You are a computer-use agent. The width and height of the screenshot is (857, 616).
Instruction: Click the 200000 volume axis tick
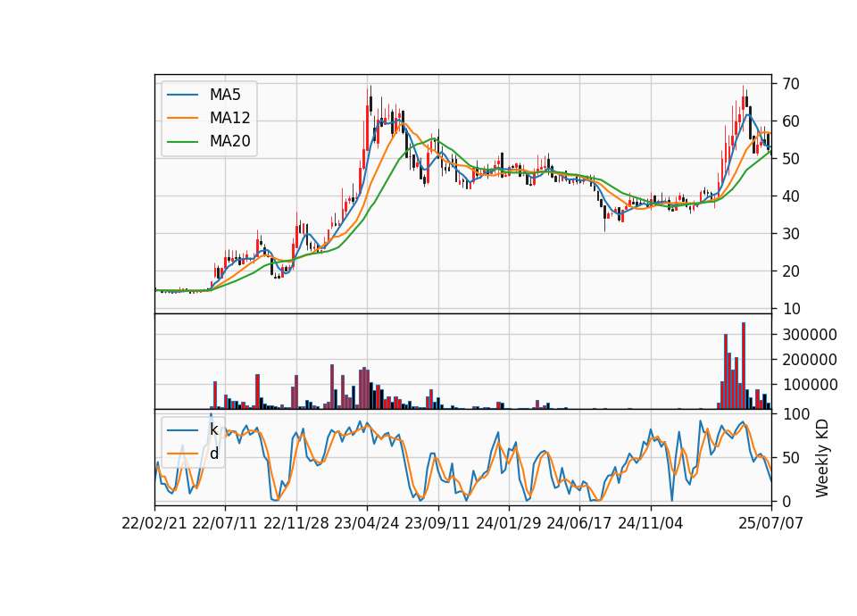click(810, 360)
